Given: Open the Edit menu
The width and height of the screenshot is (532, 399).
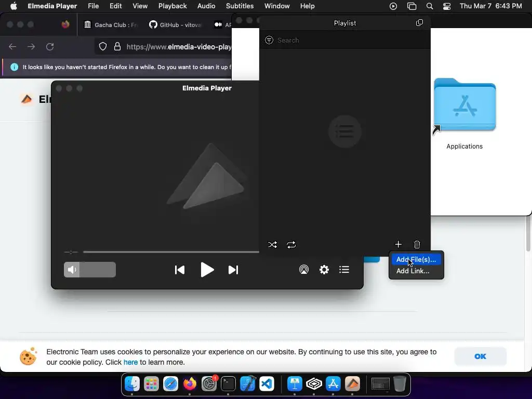Looking at the screenshot, I should pos(115,6).
